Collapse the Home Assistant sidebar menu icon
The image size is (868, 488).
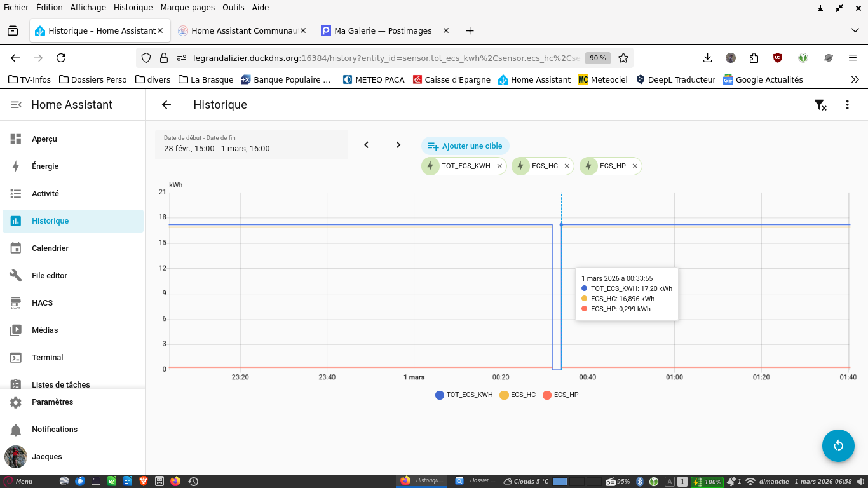[16, 105]
